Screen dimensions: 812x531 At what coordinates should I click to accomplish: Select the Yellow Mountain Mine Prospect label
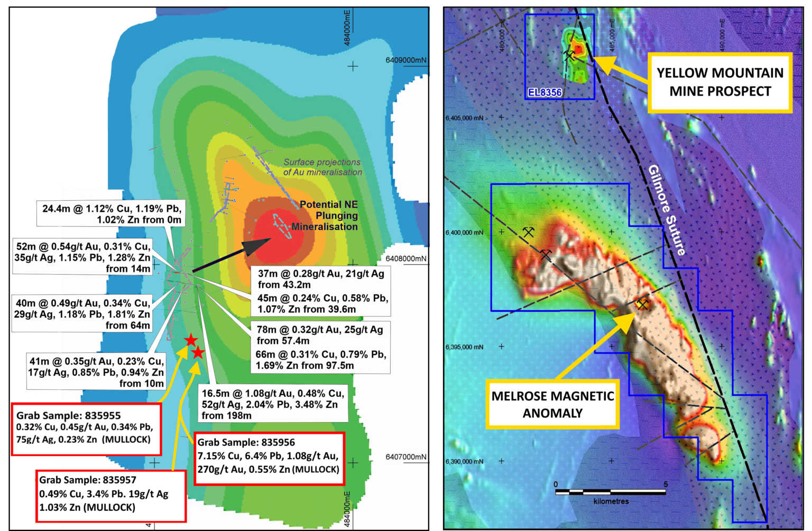(x=721, y=81)
